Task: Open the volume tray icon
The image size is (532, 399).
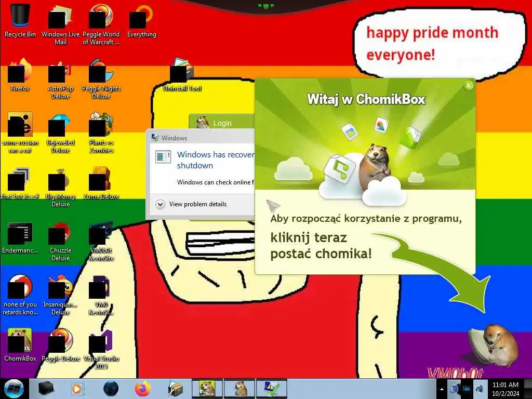Action: (x=480, y=389)
